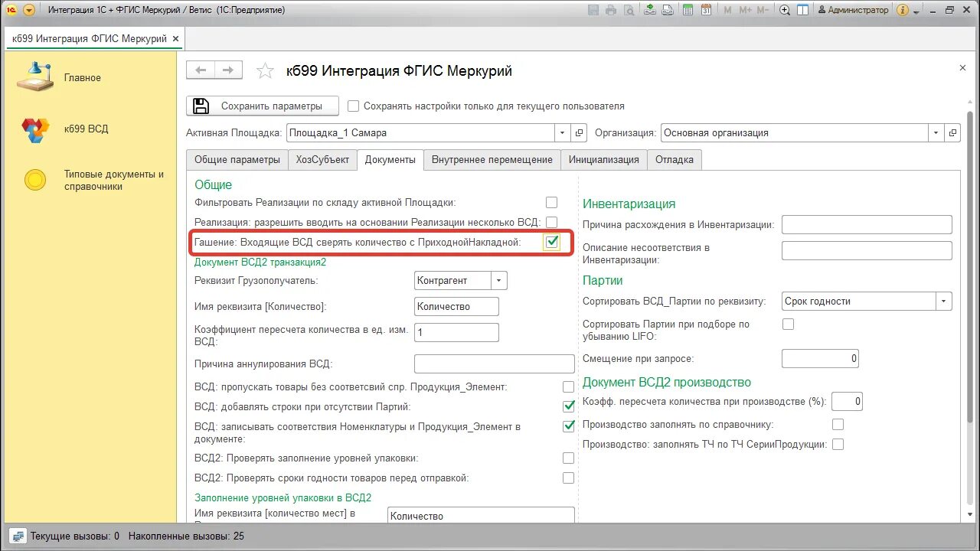Click the Коэффициент пересчета количества field
980x551 pixels.
coord(456,332)
